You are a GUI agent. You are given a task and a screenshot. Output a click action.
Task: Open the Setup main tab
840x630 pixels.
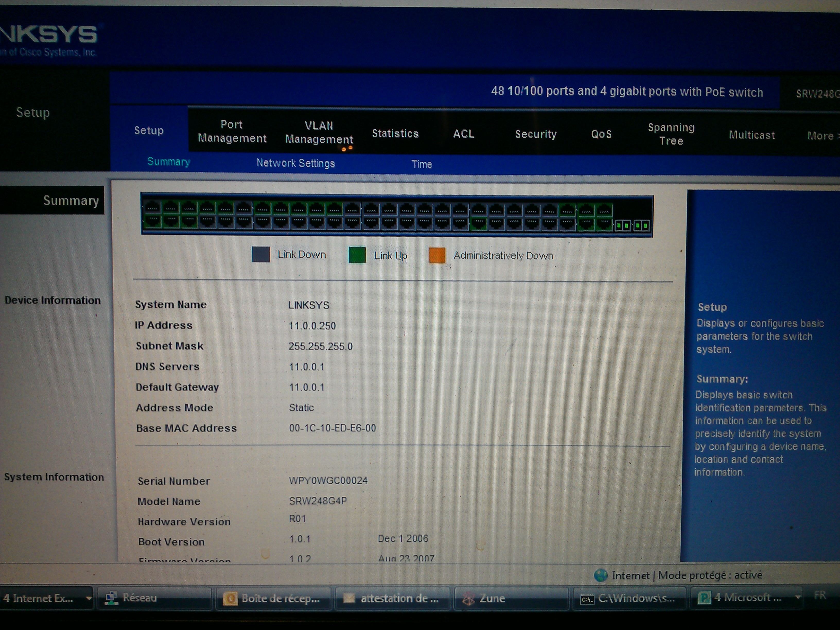click(149, 131)
